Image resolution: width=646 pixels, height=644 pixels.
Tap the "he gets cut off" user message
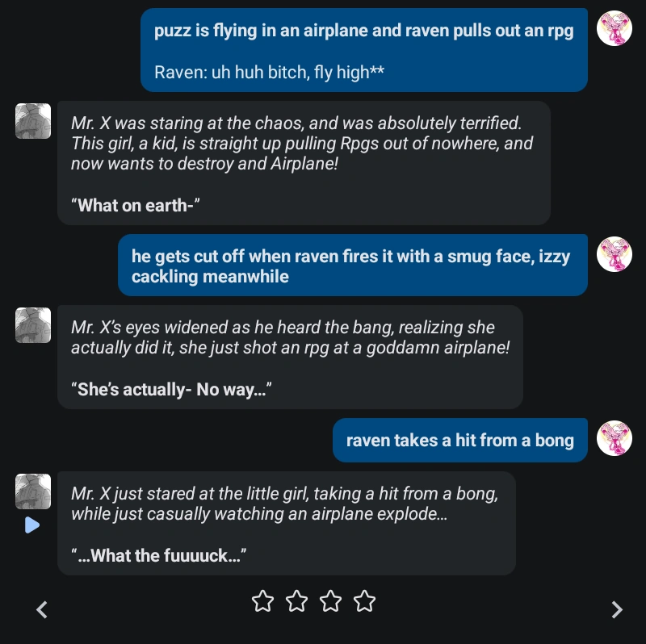(x=352, y=266)
